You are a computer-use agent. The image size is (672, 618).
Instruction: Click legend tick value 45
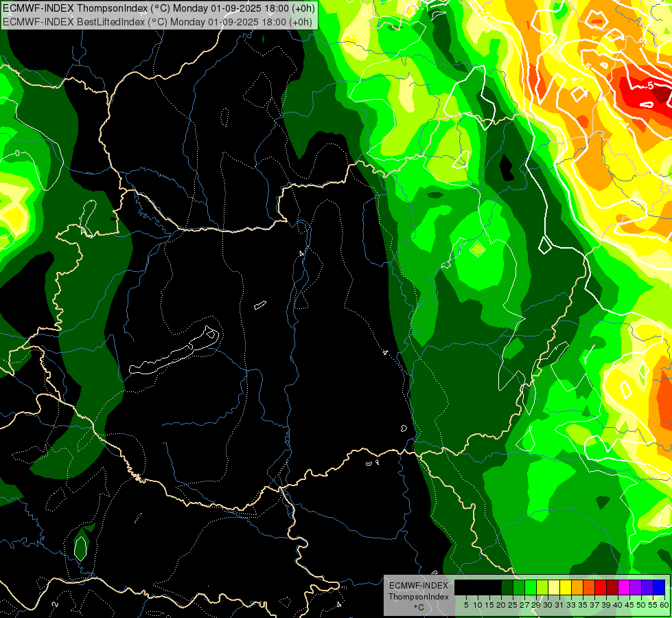pyautogui.click(x=630, y=605)
